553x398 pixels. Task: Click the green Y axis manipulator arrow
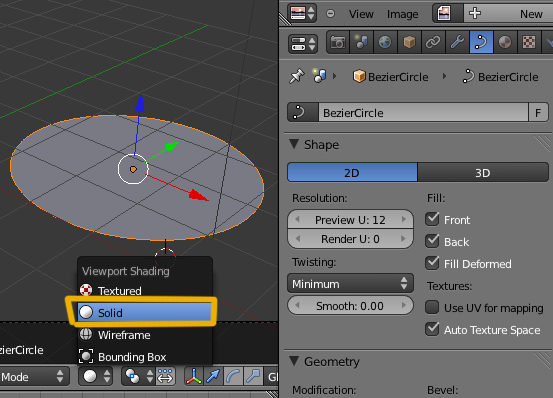coord(171,146)
